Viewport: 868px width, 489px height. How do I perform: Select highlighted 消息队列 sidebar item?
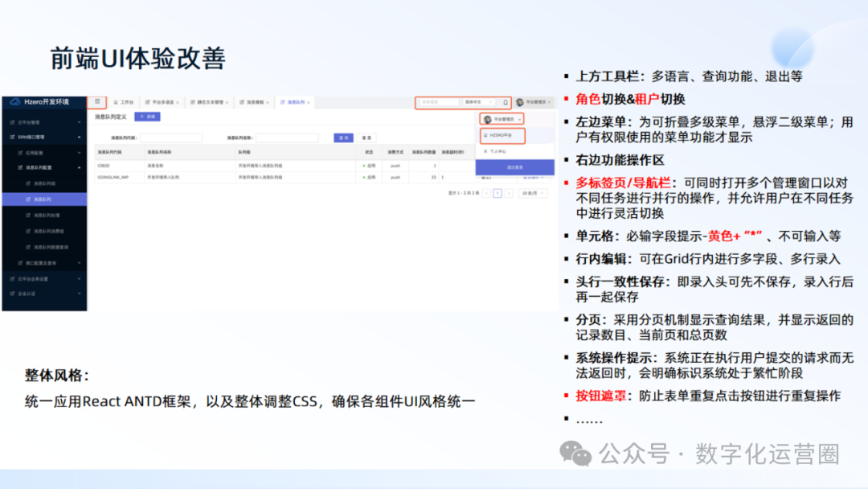pos(44,199)
